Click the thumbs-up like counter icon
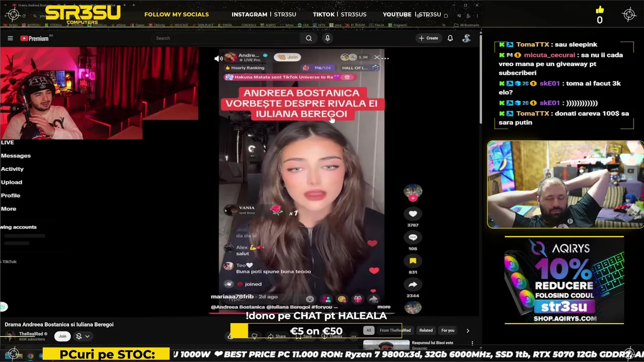Image resolution: width=644 pixels, height=362 pixels. [599, 10]
